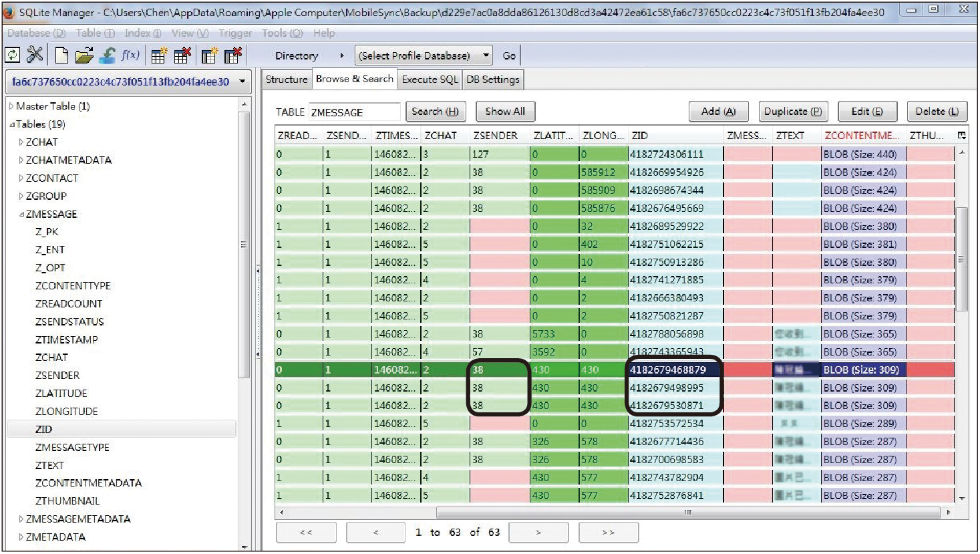Expand the ZGROUP table node
This screenshot has height=554, width=980.
(21, 196)
